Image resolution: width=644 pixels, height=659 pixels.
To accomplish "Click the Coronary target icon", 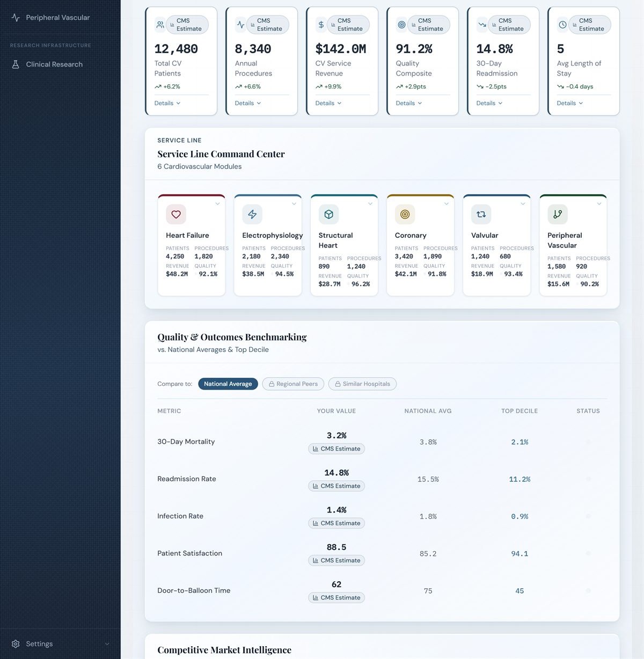I will tap(405, 214).
